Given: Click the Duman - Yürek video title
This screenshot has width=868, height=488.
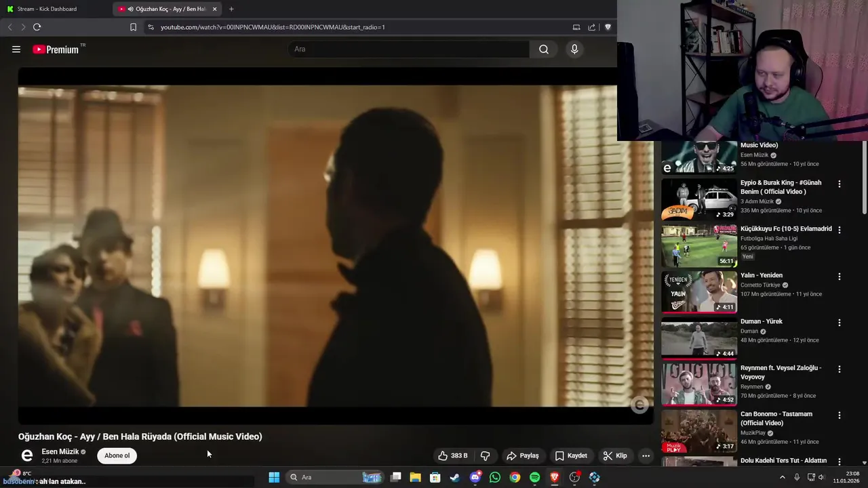Looking at the screenshot, I should coord(762,321).
